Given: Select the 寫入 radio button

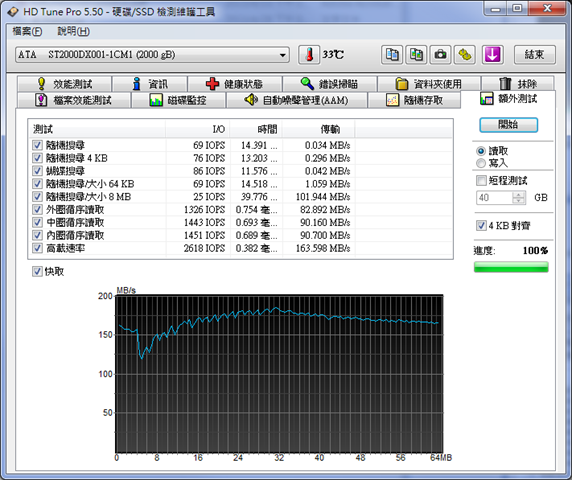Looking at the screenshot, I should 481,163.
